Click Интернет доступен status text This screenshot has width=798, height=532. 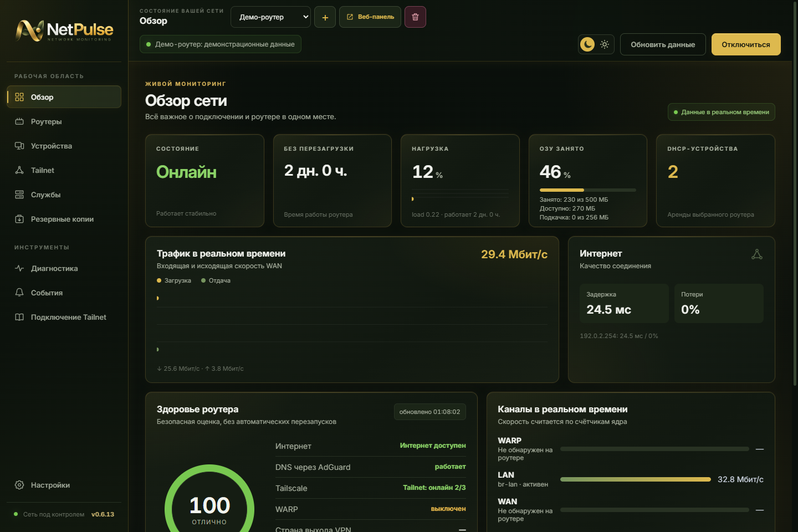tap(433, 446)
